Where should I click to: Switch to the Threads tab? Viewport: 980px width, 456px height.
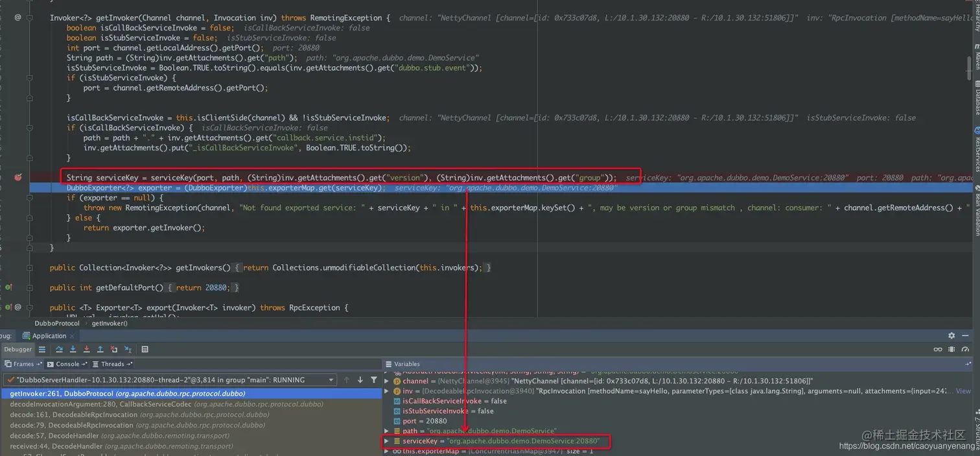(x=112, y=364)
